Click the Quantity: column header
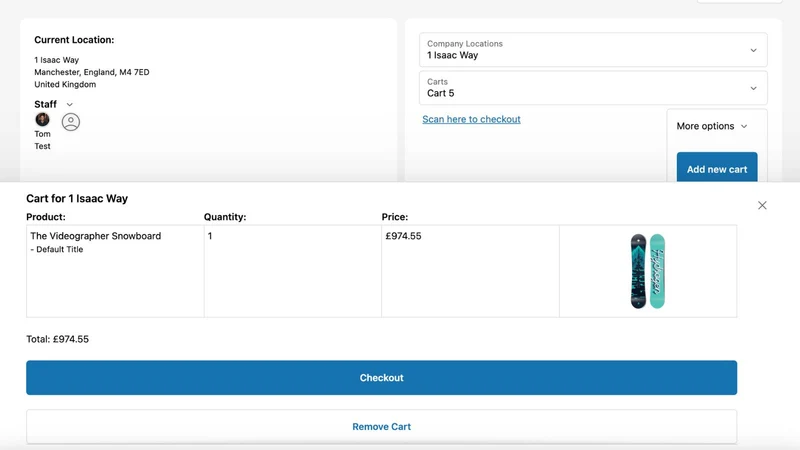This screenshot has width=800, height=450. pyautogui.click(x=225, y=217)
